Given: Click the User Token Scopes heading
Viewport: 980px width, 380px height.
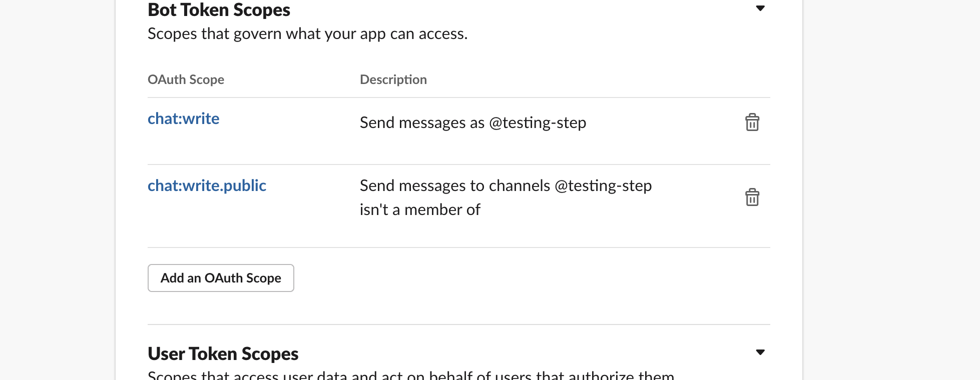Looking at the screenshot, I should (x=223, y=354).
